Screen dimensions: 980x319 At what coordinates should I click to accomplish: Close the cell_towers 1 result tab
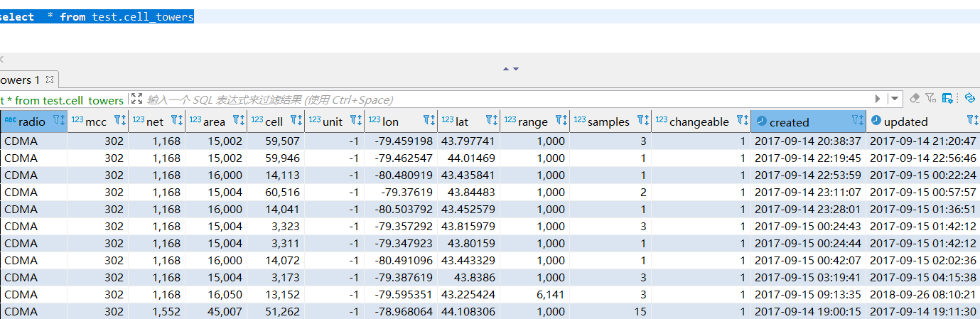[x=50, y=80]
